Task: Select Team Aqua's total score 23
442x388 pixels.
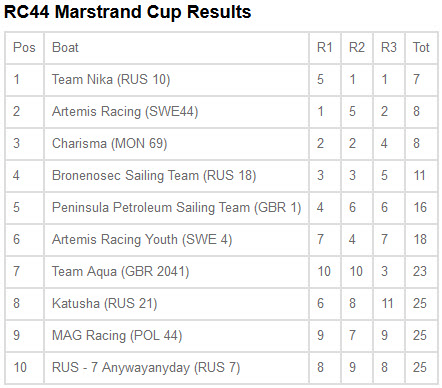Action: (421, 272)
